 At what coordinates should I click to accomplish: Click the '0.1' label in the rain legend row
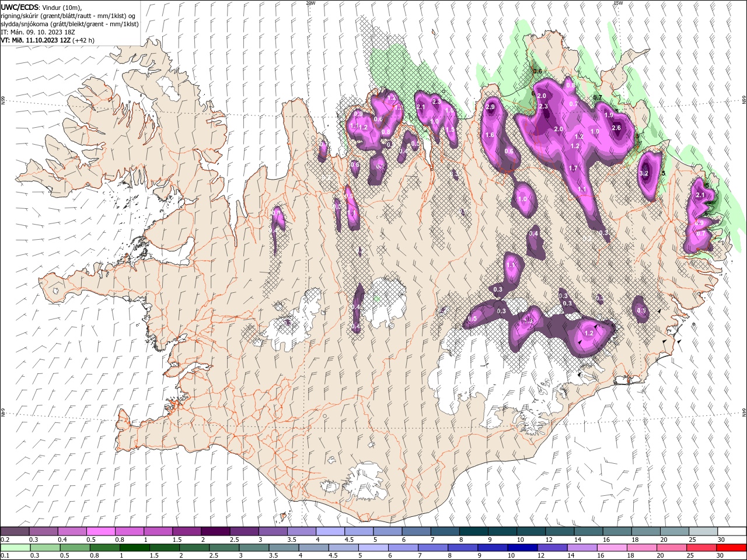coord(5,556)
